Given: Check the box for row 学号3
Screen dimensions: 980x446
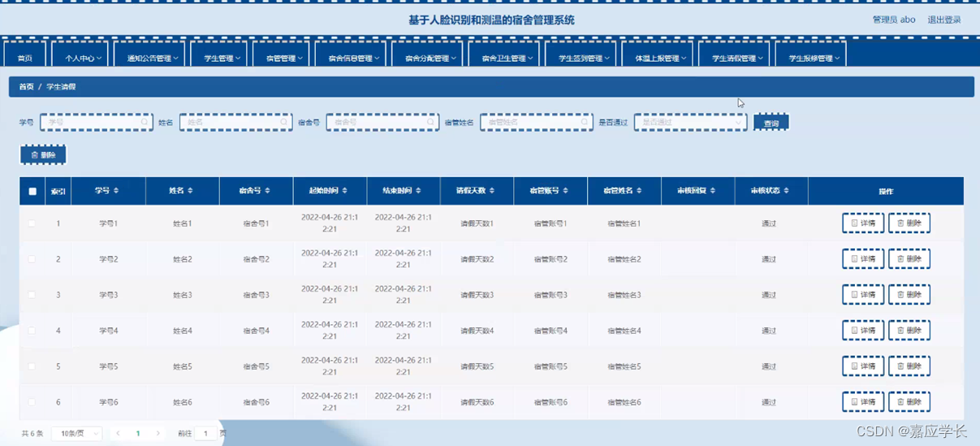Looking at the screenshot, I should (x=32, y=295).
